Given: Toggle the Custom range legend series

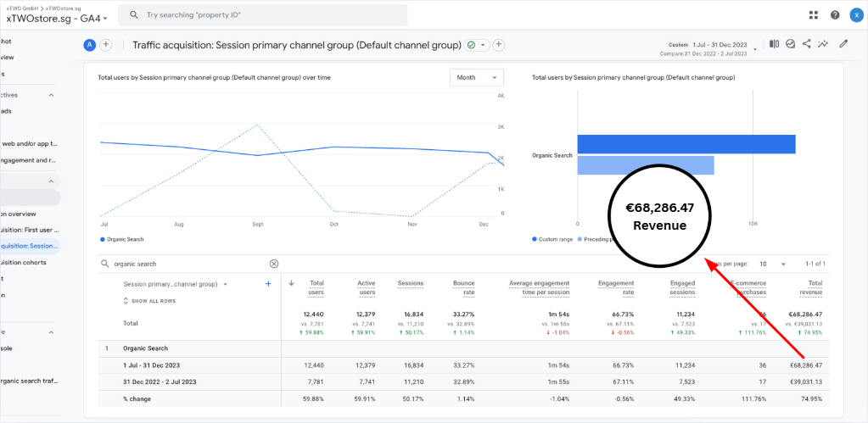Looking at the screenshot, I should click(554, 240).
